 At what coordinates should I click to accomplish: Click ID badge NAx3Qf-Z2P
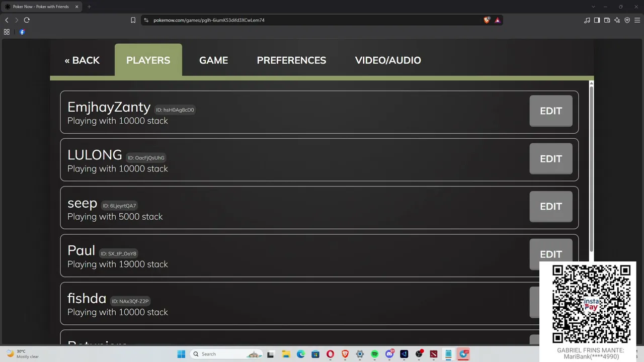coord(130,301)
